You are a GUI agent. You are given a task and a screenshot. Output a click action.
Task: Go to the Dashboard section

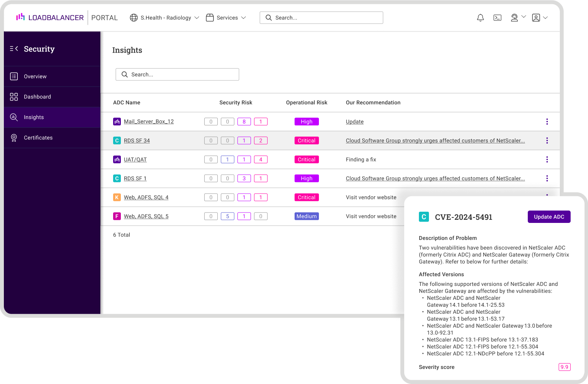52,97
